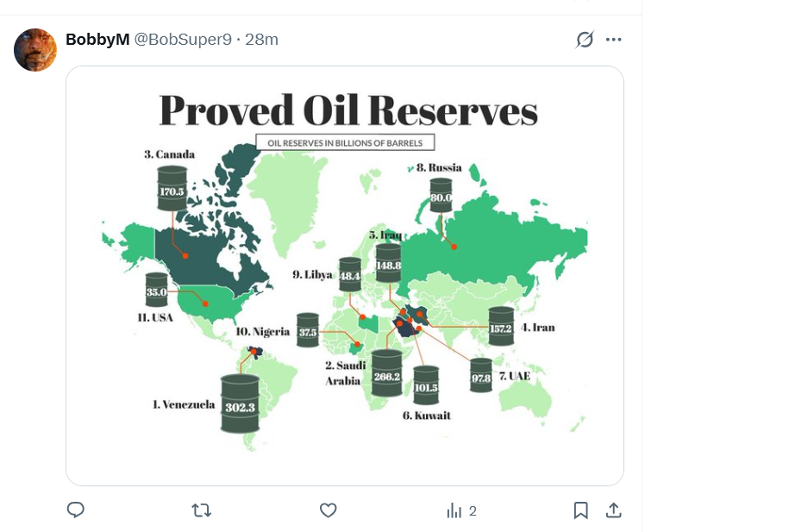View post analytics bar chart icon

point(454,511)
